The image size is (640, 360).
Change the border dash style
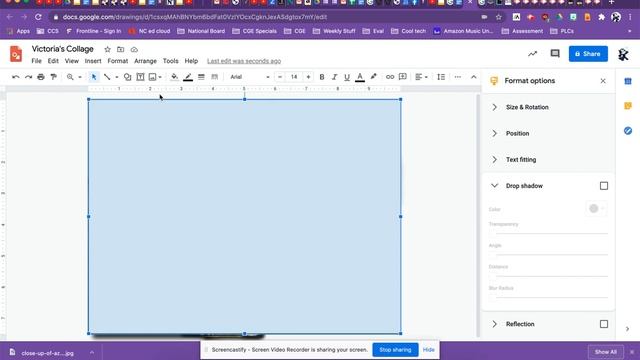[214, 77]
